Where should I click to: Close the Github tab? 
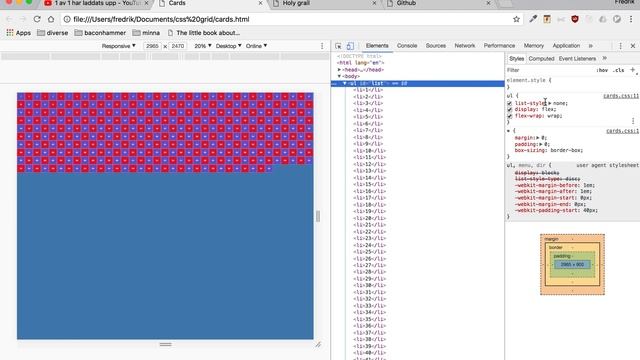tap(488, 3)
